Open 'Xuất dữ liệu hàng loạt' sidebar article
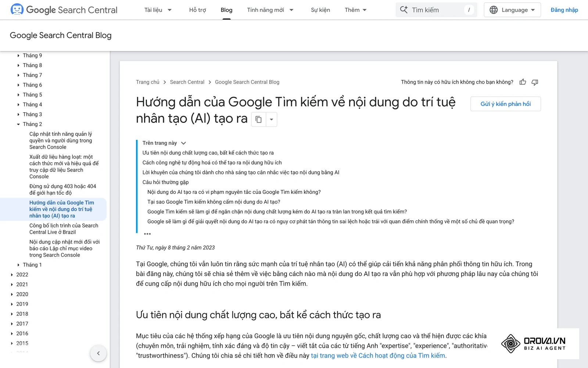The width and height of the screenshot is (588, 368). (x=64, y=167)
